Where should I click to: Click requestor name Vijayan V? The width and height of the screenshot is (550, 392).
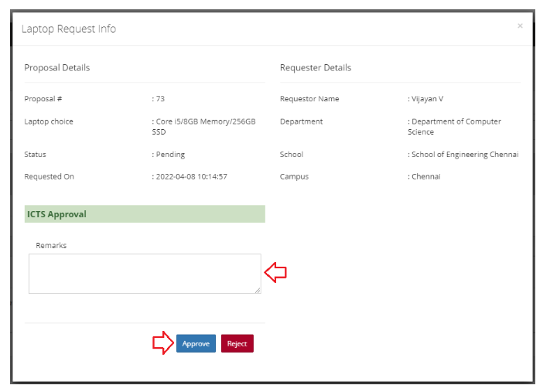[x=427, y=99]
